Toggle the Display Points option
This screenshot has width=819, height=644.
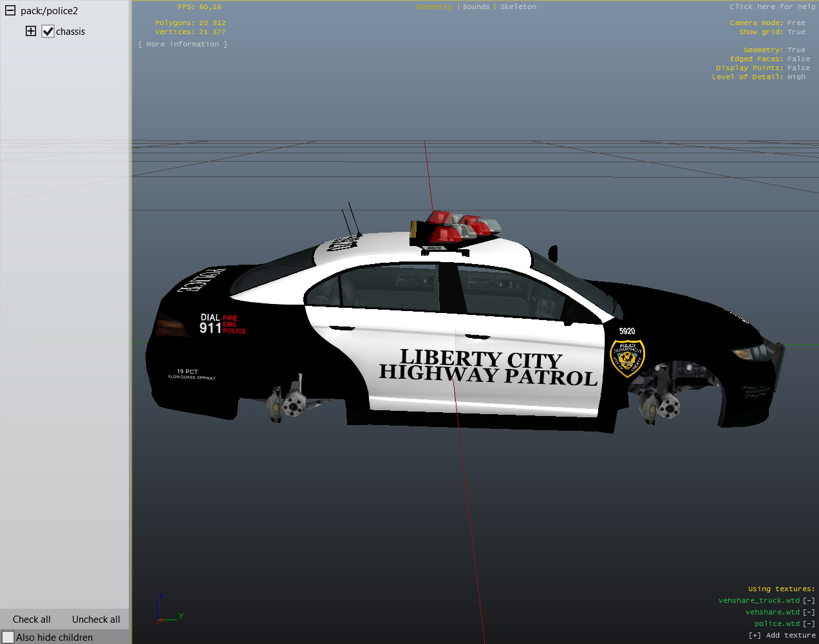click(798, 68)
